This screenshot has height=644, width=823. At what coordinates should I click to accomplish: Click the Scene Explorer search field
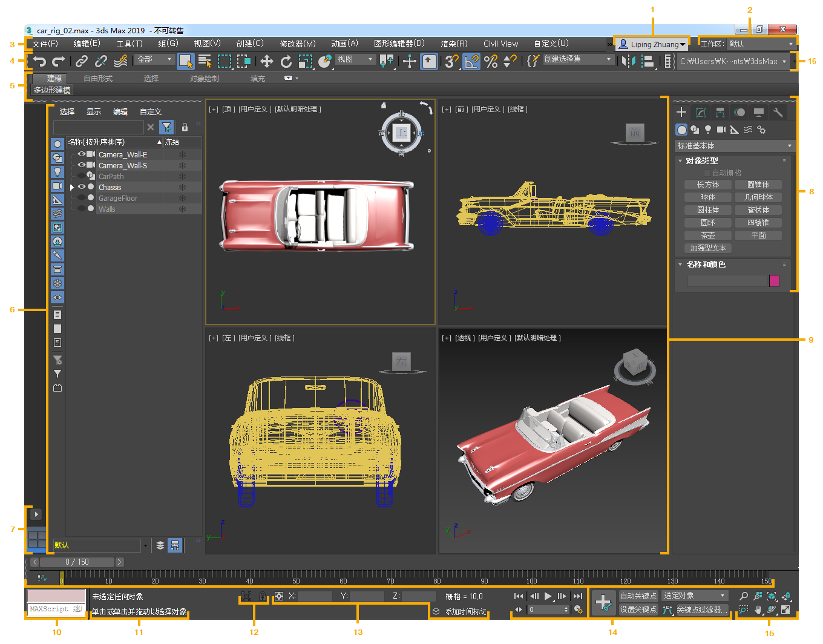[x=99, y=127]
